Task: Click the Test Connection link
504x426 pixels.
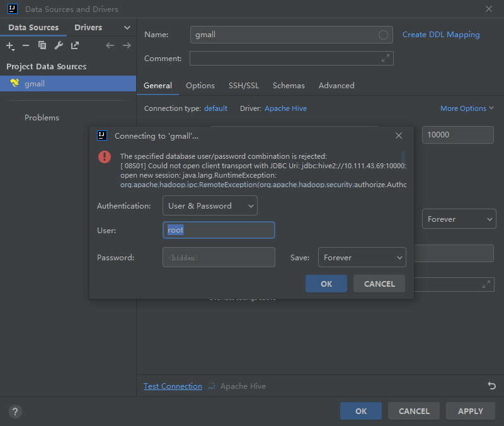Action: [173, 386]
